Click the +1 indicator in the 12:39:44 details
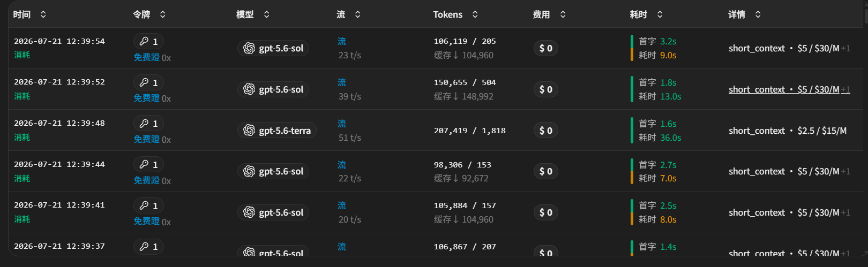Screen dimensions: 868x267 tap(845, 171)
